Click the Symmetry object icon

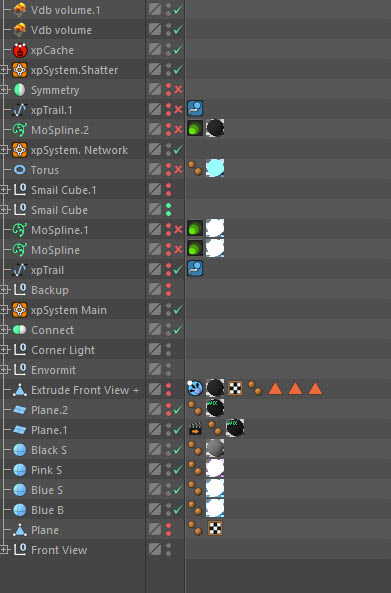pyautogui.click(x=20, y=90)
